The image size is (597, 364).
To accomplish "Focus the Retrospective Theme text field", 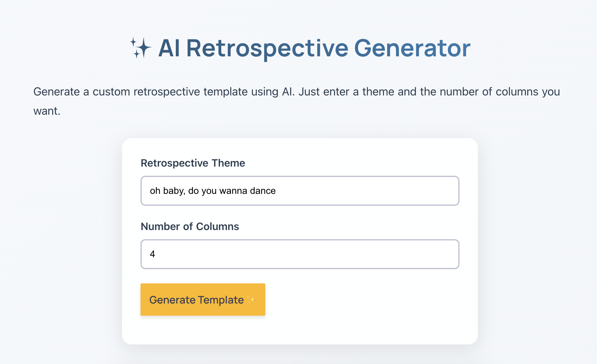I will click(x=300, y=191).
